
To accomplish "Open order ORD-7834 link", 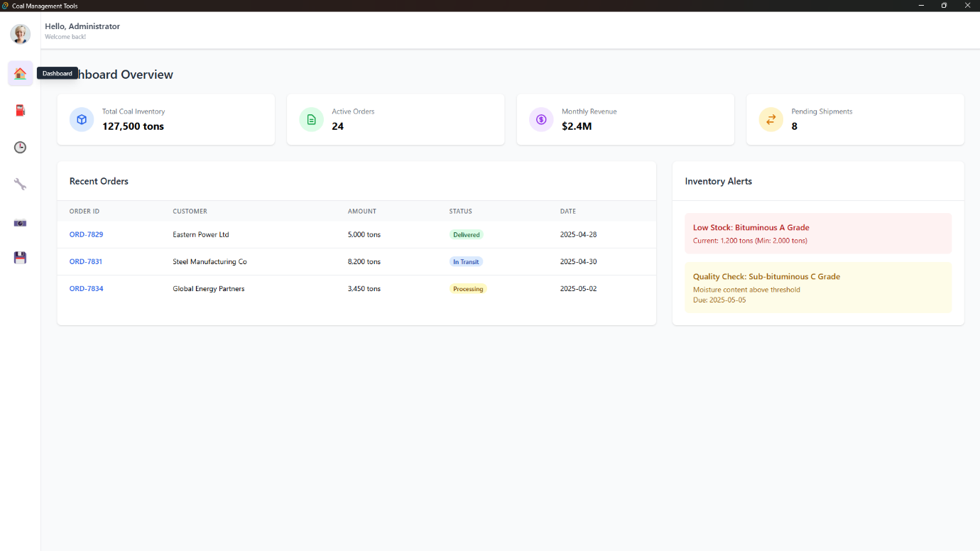I will click(86, 288).
